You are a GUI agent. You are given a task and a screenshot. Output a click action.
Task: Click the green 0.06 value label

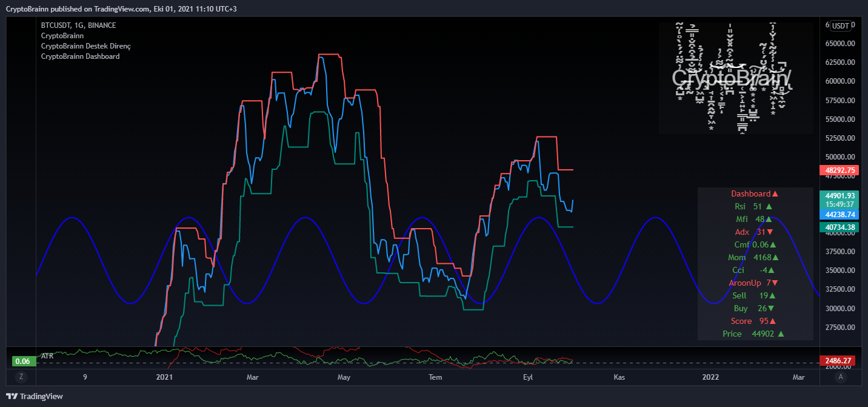pyautogui.click(x=23, y=361)
